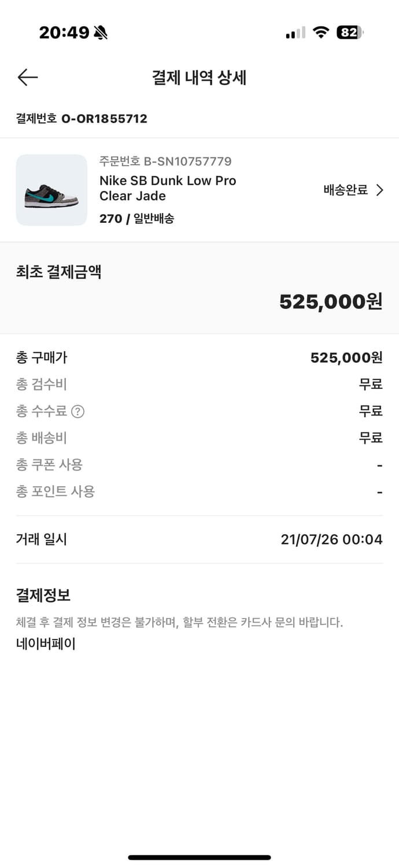The image size is (399, 868).
Task: Tap the home indicator bar
Action: (199, 857)
